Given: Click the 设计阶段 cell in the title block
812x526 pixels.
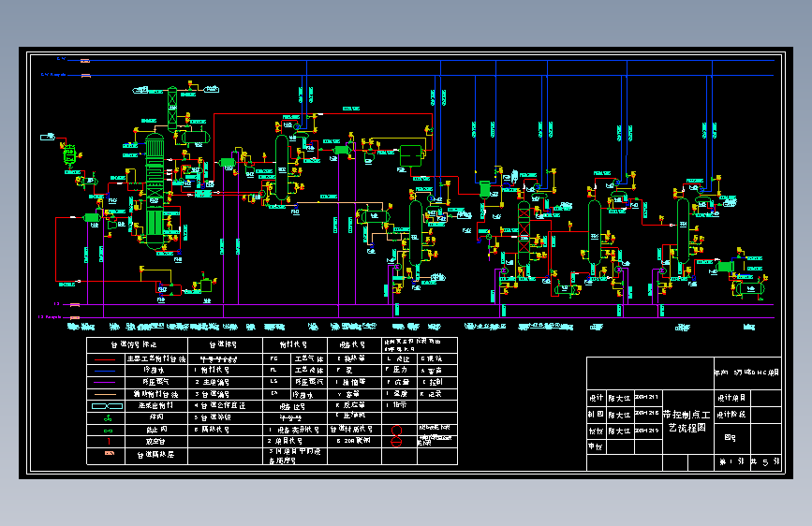Looking at the screenshot, I should coord(731,415).
